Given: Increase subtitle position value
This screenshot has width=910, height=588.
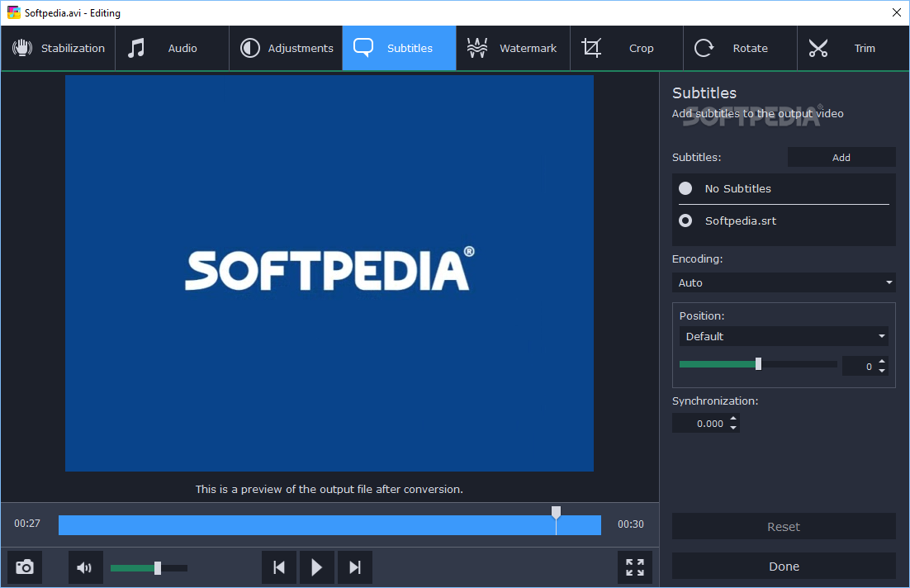Looking at the screenshot, I should pos(882,362).
